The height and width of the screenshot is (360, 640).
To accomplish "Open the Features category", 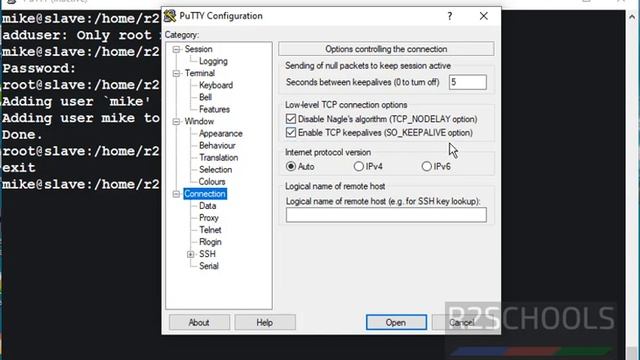I will (214, 109).
